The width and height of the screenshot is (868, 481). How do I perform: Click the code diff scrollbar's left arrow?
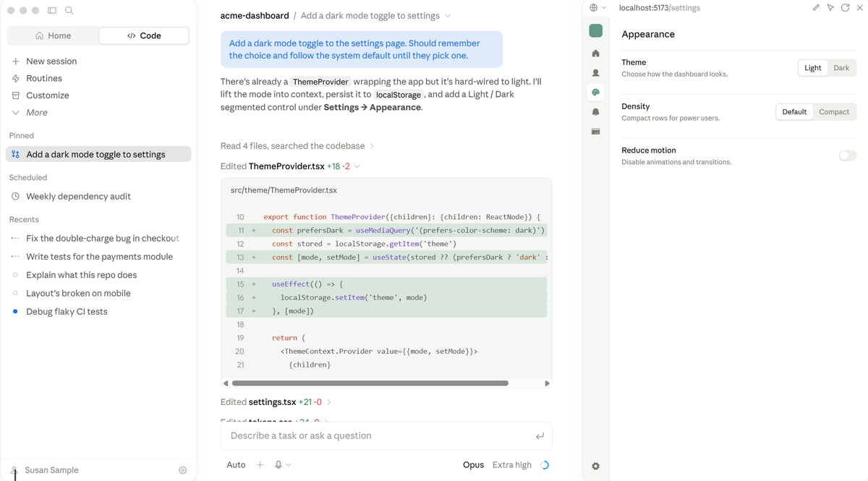click(226, 383)
